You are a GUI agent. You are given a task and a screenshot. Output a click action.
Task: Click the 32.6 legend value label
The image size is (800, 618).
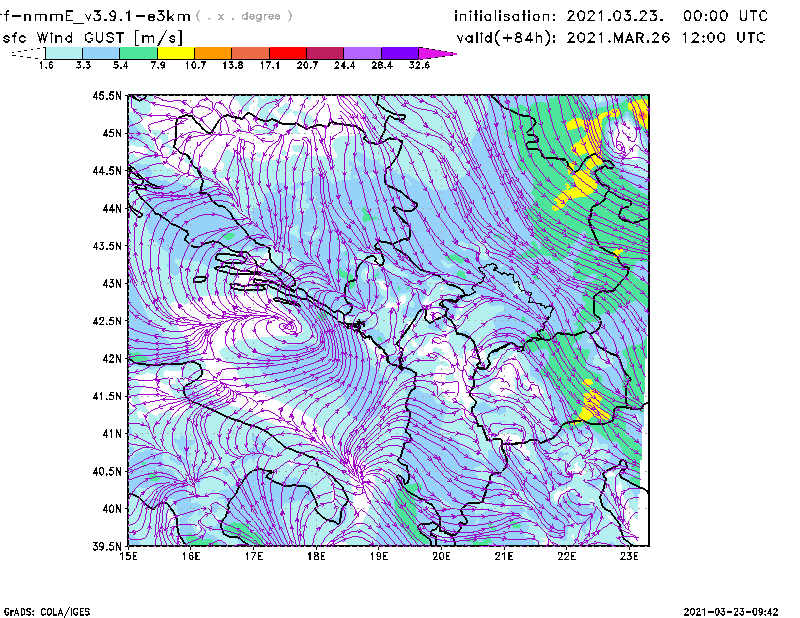pos(420,65)
